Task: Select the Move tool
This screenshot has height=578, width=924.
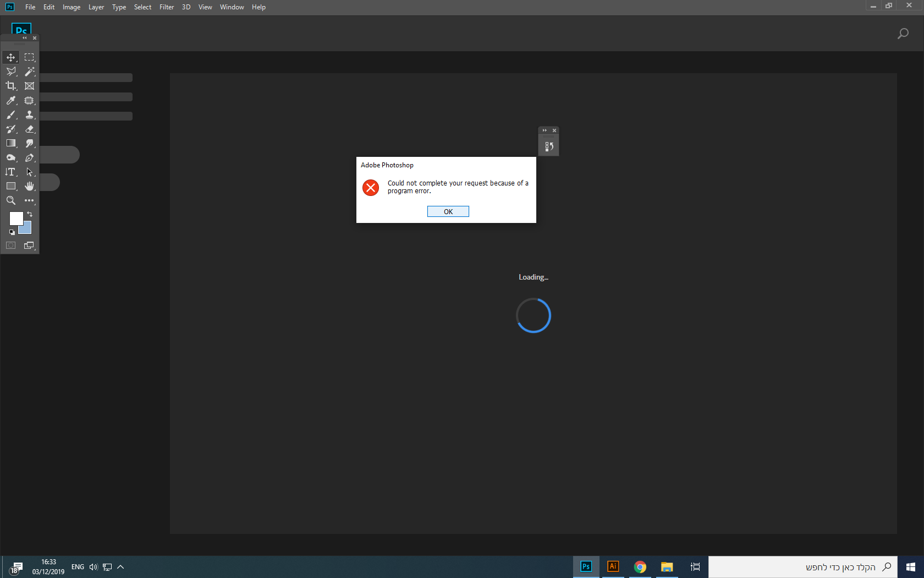Action: click(10, 57)
